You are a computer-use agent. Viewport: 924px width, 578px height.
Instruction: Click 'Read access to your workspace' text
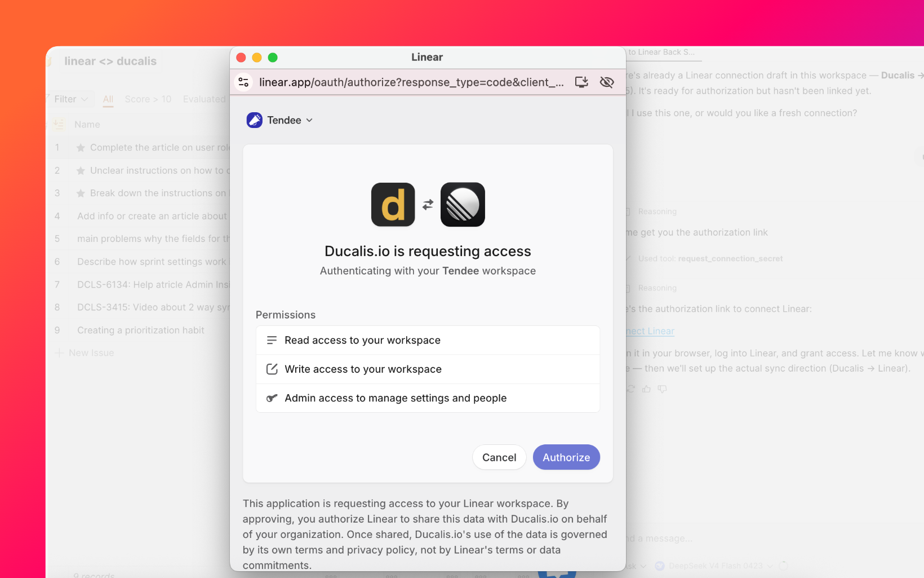363,340
